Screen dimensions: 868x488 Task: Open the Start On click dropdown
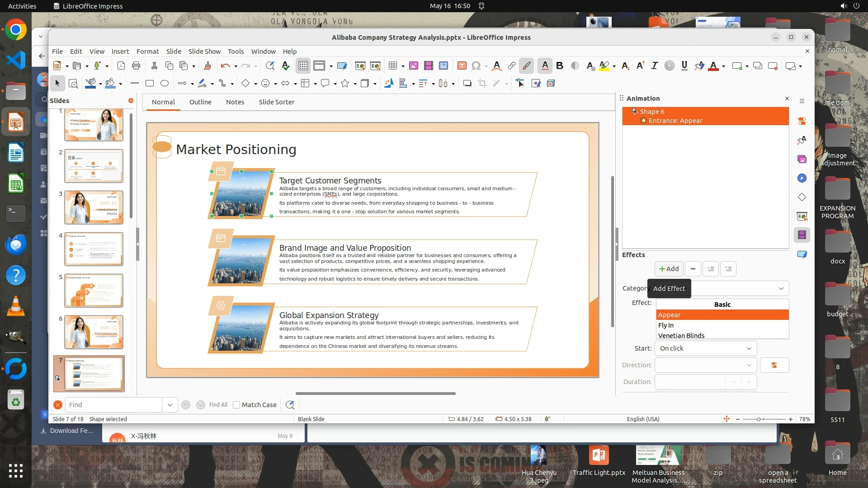(705, 348)
